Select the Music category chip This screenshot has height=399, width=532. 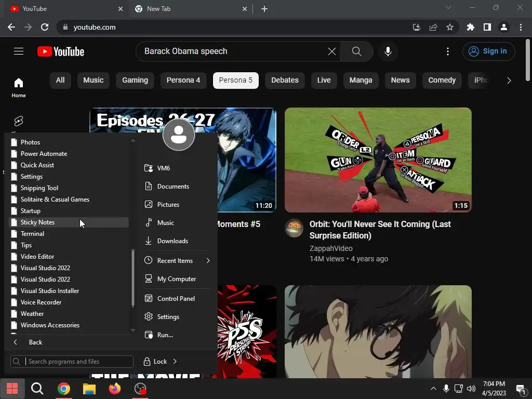click(94, 81)
